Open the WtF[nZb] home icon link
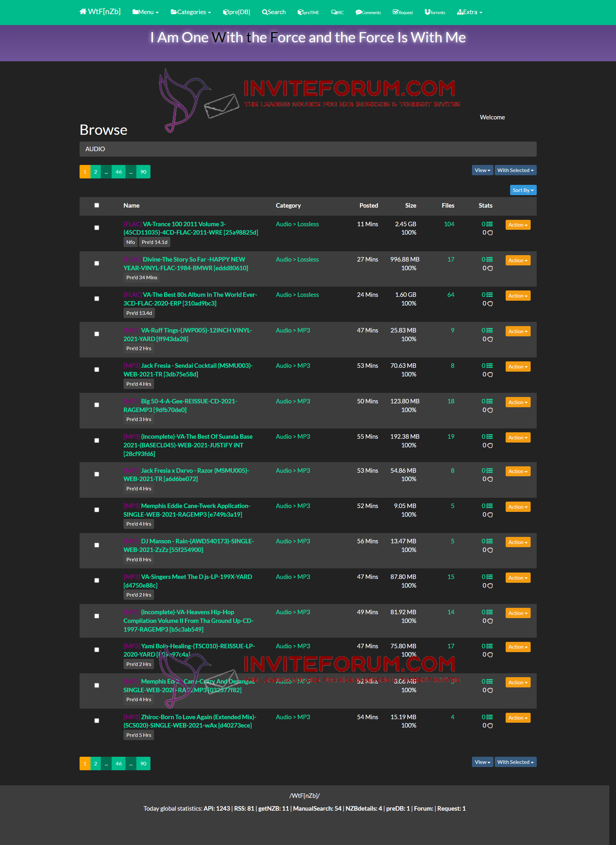 [100, 12]
